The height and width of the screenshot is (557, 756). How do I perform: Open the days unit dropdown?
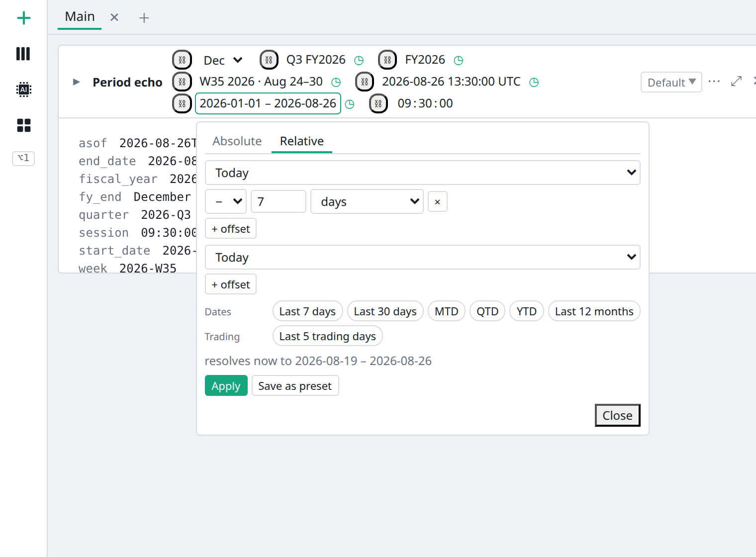click(367, 201)
